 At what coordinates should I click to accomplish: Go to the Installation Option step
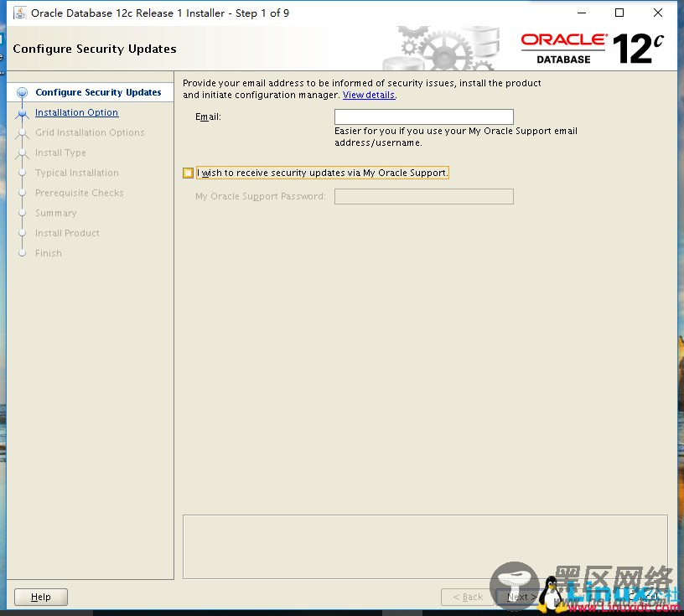click(77, 112)
